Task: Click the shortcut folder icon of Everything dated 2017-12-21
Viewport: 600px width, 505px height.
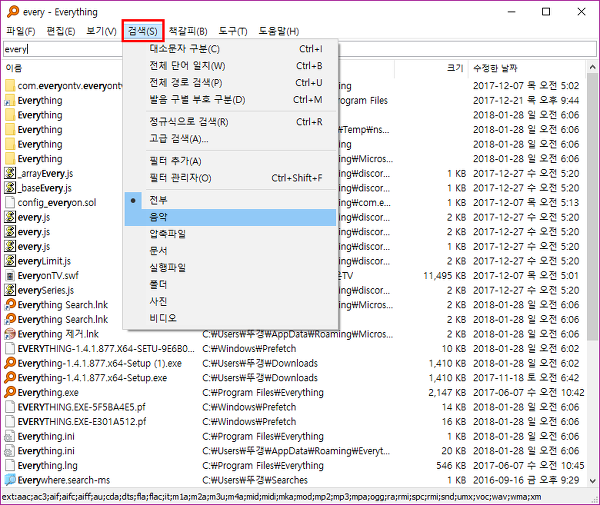Action: (10, 100)
